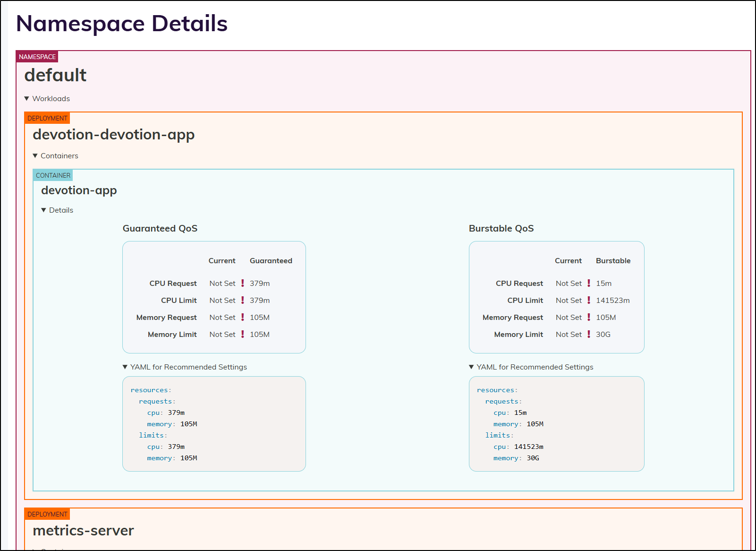Click Not Set in Burstable CPU Request row
Viewport: 756px width, 551px height.
tap(569, 283)
